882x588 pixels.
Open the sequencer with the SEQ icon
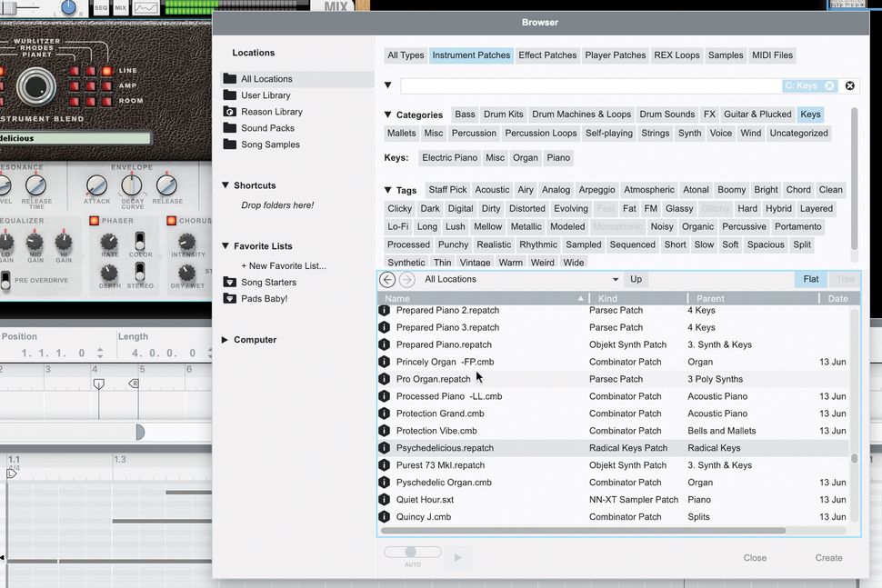click(100, 7)
